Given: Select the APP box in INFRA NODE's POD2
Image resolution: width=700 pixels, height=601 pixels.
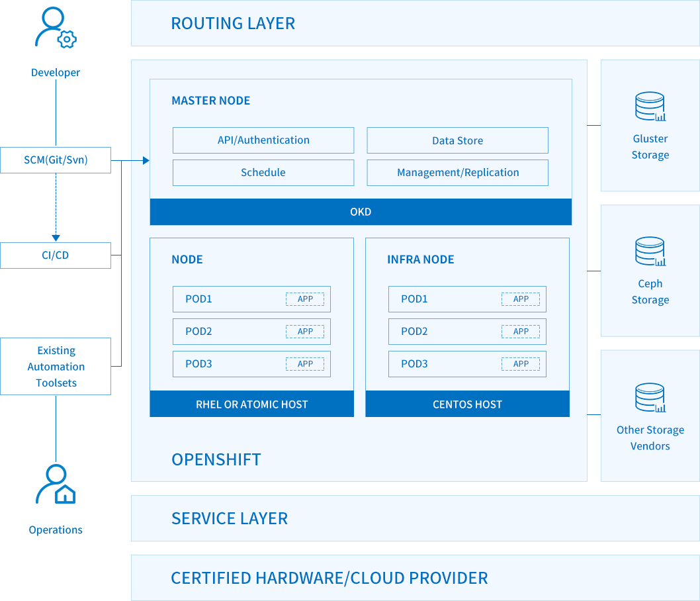Looking at the screenshot, I should pyautogui.click(x=521, y=332).
